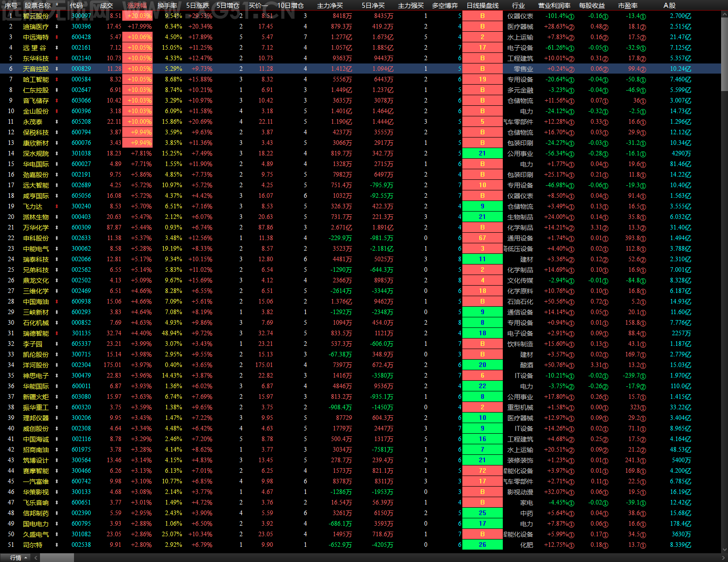Click the left arrow of the horizontal scrollbar

[x=36, y=558]
